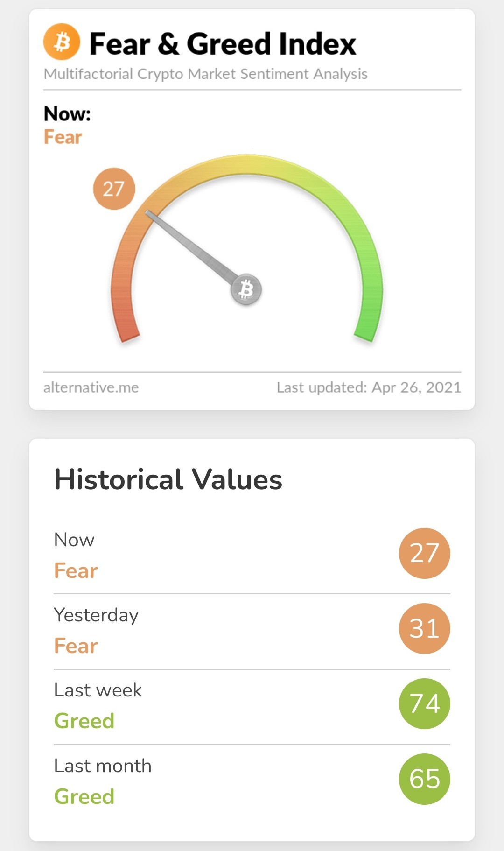Click the silver Bitcoin coin at gauge center
This screenshot has width=504, height=851.
(246, 289)
